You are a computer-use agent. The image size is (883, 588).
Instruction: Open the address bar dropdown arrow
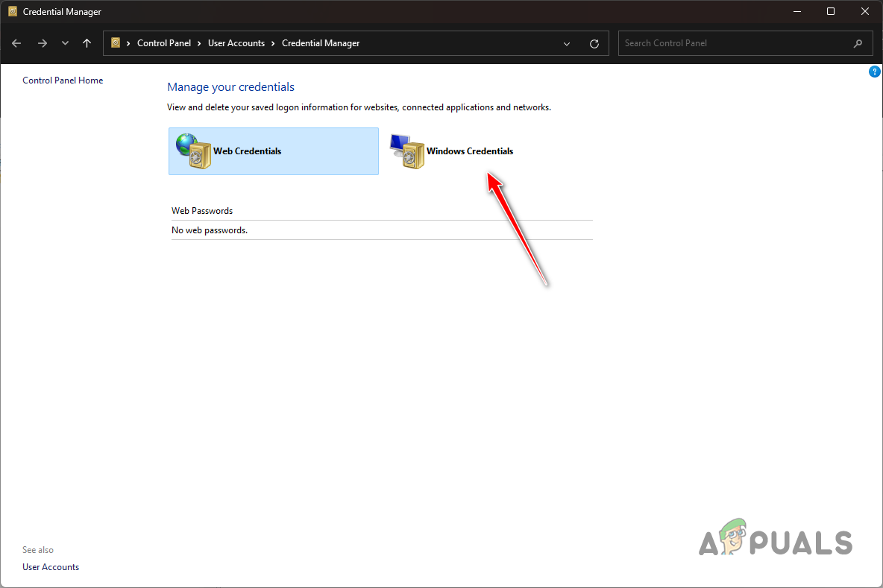(x=566, y=43)
